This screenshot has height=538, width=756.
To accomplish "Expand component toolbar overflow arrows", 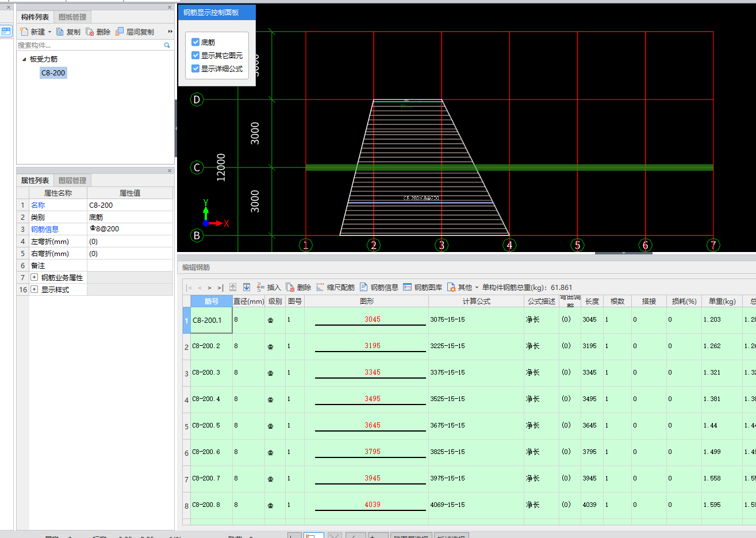I will pyautogui.click(x=170, y=32).
